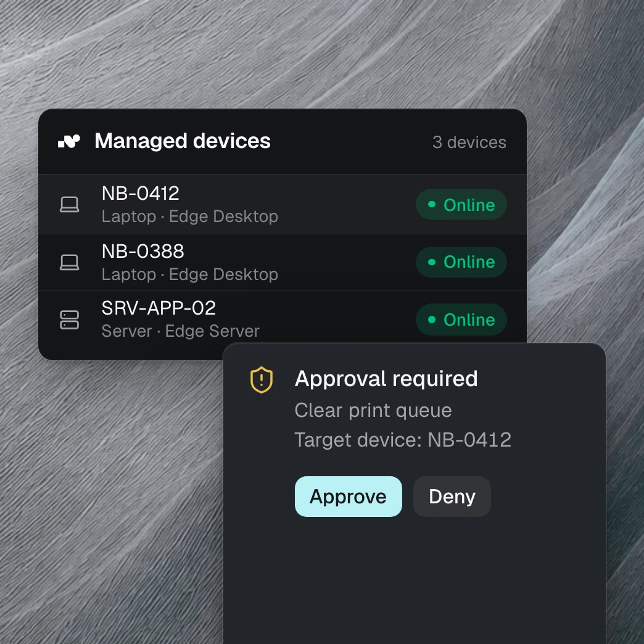Click 'Laptop · Edge Desktop' under NB-0388
The image size is (644, 644).
190,275
